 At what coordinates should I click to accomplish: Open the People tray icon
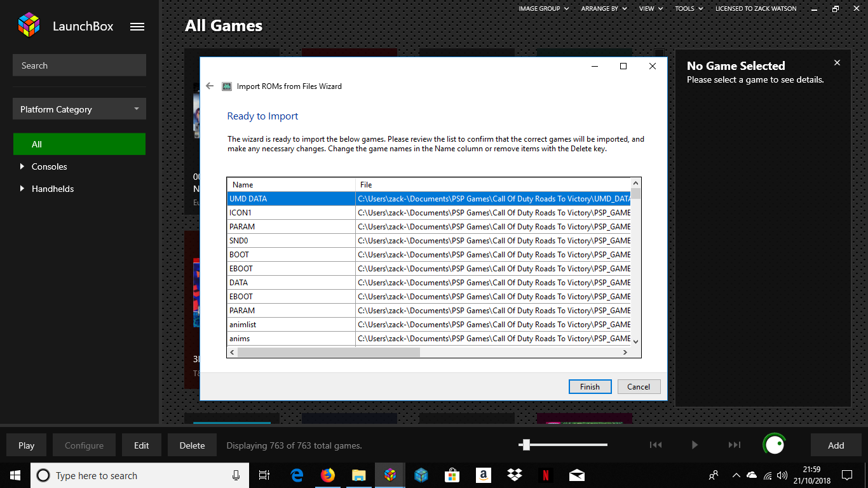point(714,475)
